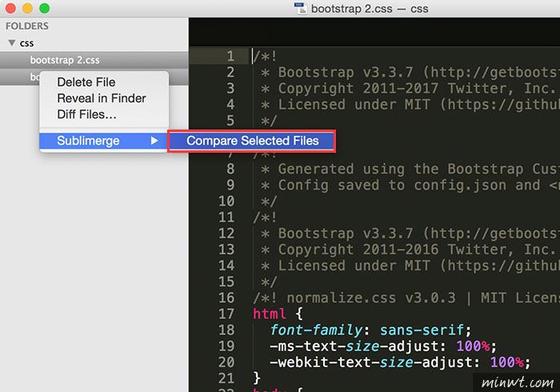The height and width of the screenshot is (392, 560).
Task: Click line number 9 in gutter
Action: pyautogui.click(x=230, y=185)
